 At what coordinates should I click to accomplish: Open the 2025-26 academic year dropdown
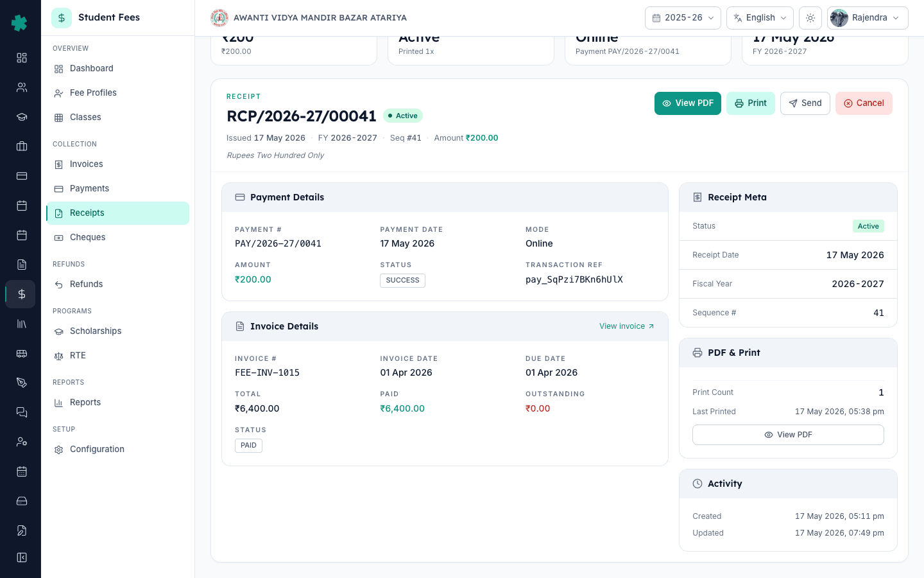683,18
